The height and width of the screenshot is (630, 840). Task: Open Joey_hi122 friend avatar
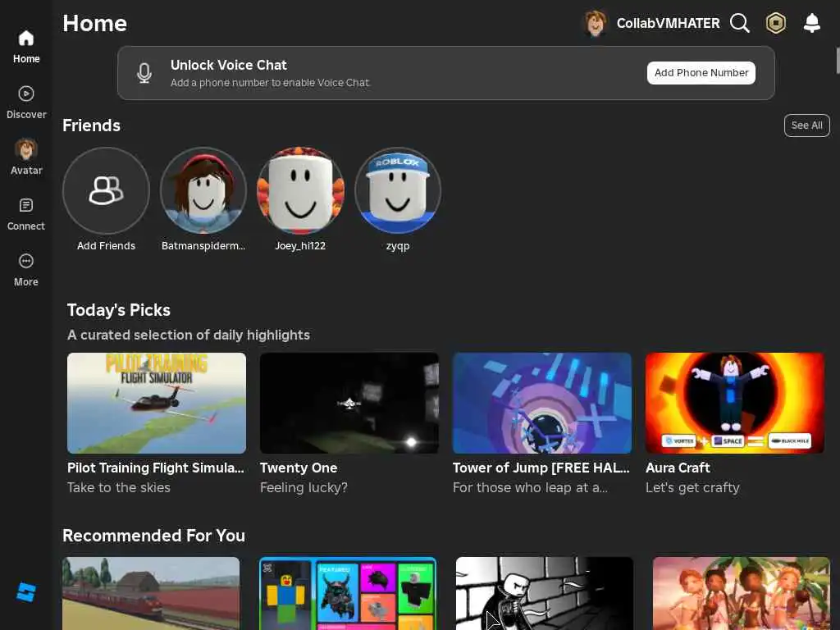tap(300, 190)
